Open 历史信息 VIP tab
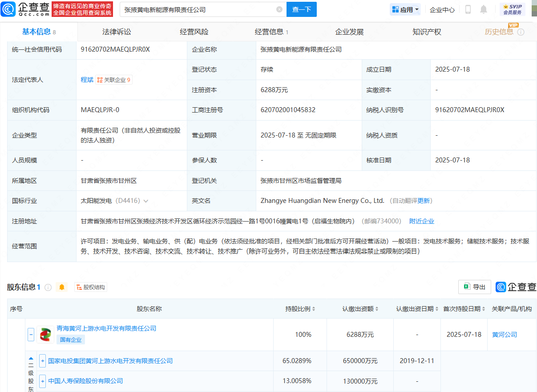 [499, 32]
